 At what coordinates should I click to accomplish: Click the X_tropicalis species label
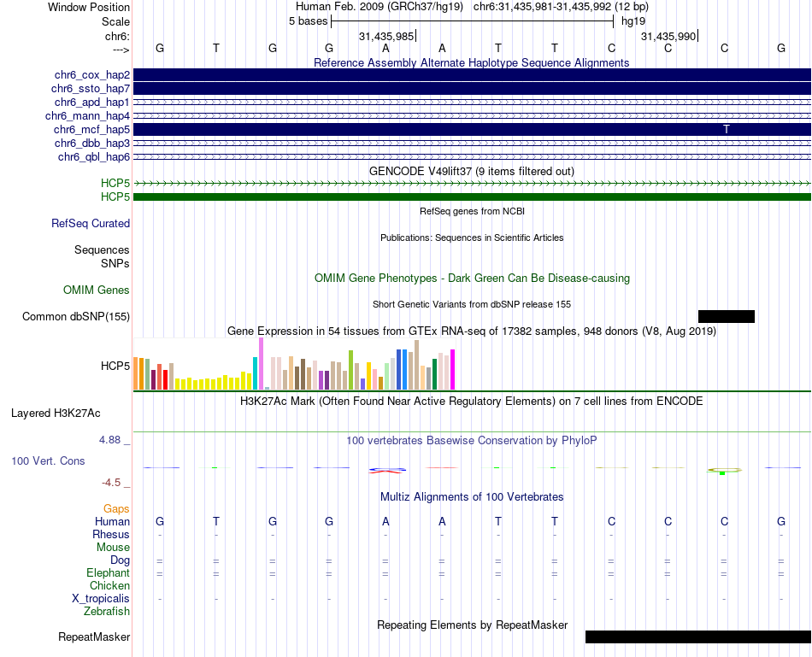tap(101, 599)
